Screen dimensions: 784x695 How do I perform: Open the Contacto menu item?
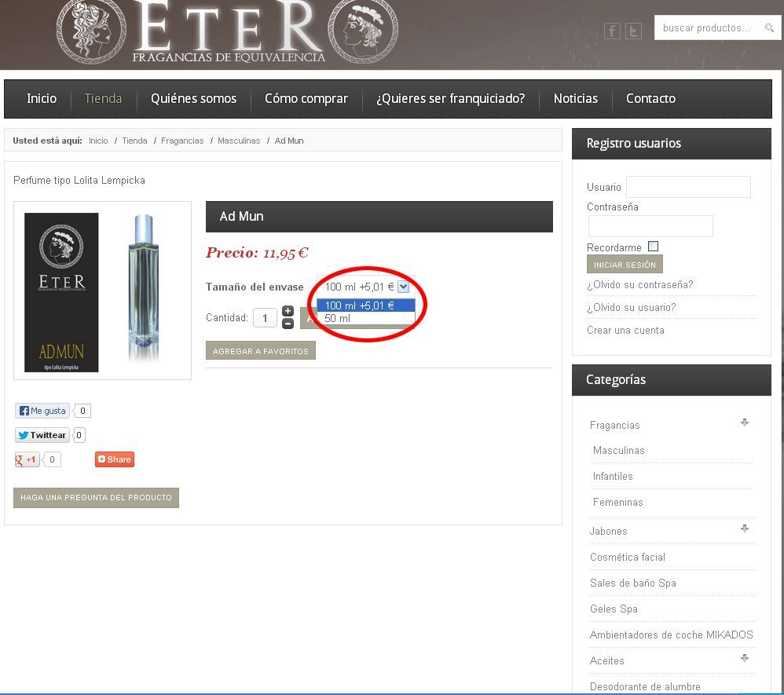[x=650, y=98]
